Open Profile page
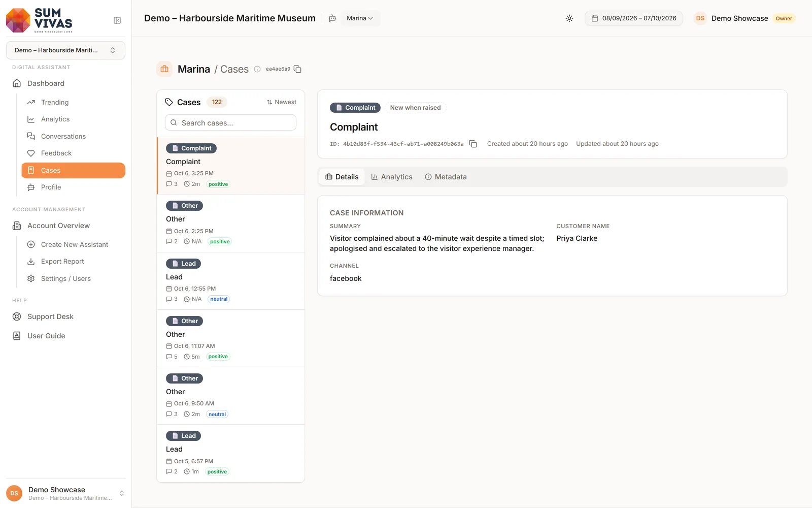Viewport: 812px width, 508px height. 73,187
